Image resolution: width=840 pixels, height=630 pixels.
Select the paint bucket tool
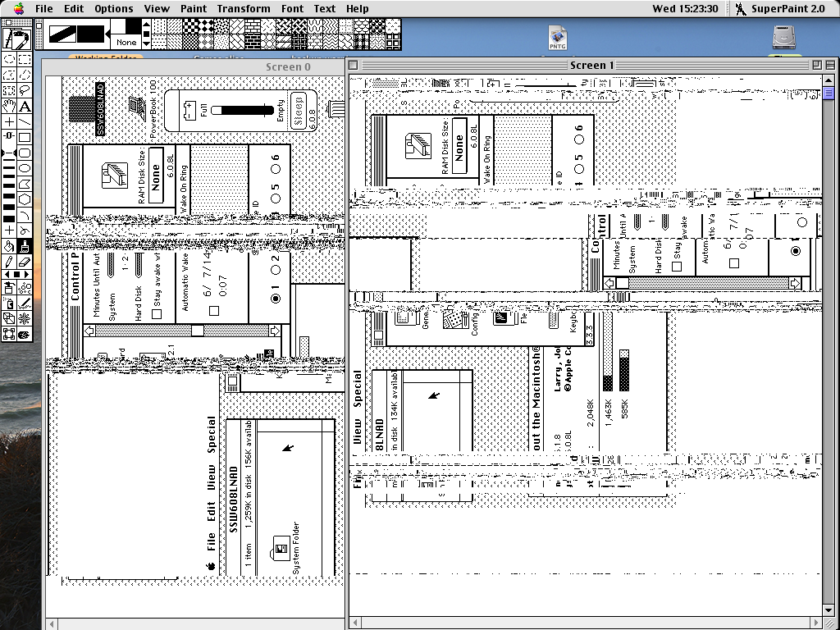tap(9, 246)
